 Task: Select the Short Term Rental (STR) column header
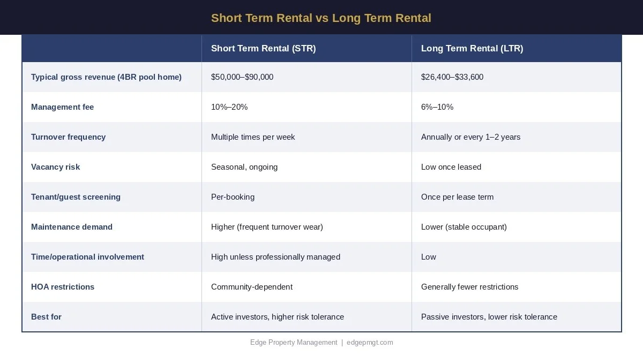click(x=306, y=48)
